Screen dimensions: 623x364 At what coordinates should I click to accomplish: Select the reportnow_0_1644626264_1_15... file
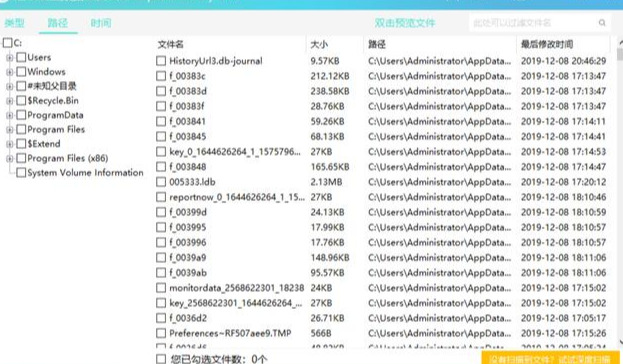(x=237, y=197)
